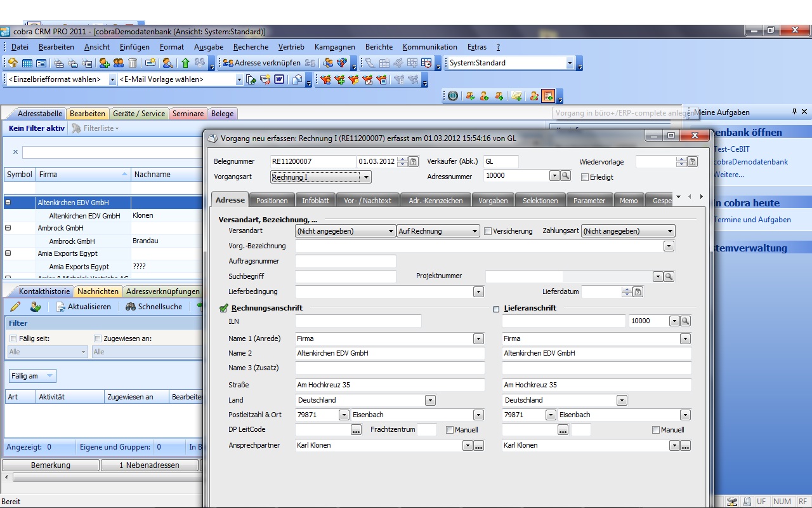Open the Lieferdatum calendar icon
812x508 pixels.
coord(638,292)
